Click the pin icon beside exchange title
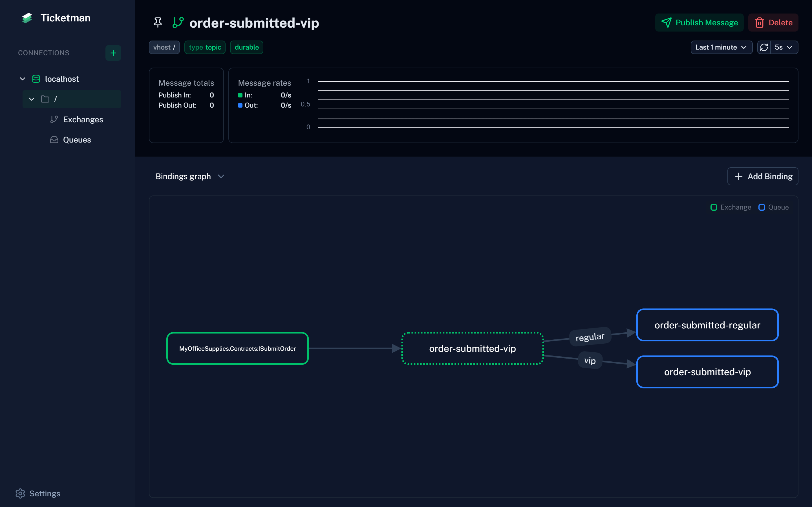Image resolution: width=812 pixels, height=507 pixels. tap(158, 23)
